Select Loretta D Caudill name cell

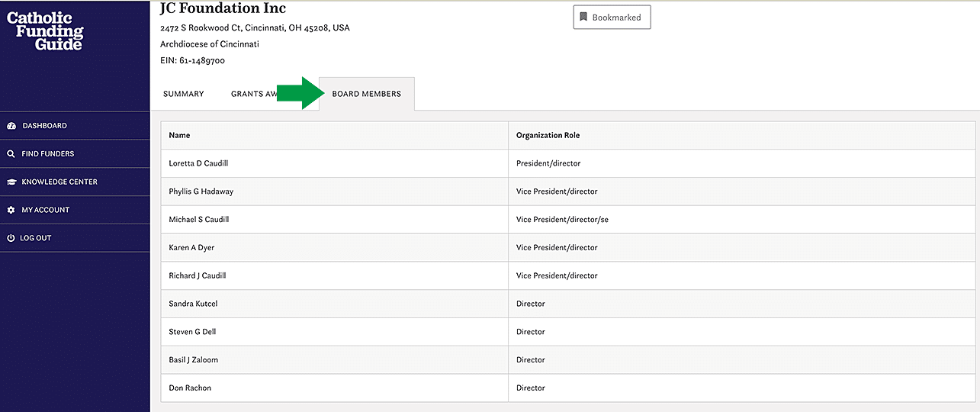[x=335, y=163]
